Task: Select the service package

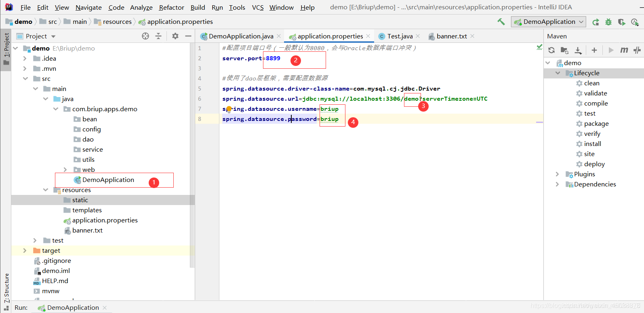Action: (93, 149)
